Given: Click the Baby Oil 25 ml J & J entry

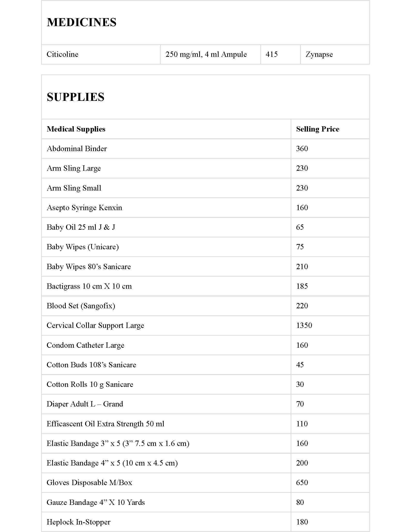Looking at the screenshot, I should 81,227.
